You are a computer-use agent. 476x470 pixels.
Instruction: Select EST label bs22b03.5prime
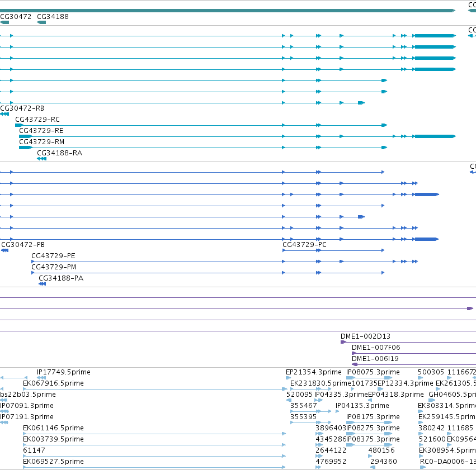pyautogui.click(x=28, y=395)
